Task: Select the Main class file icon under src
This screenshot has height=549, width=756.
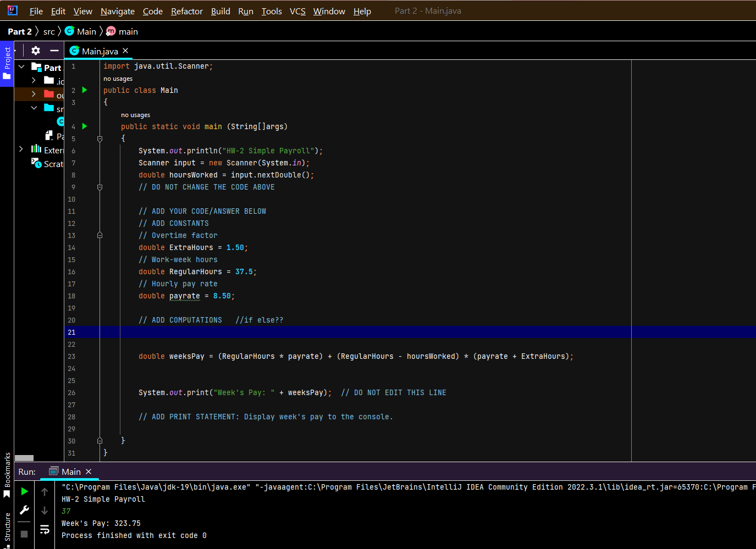Action: coord(60,121)
